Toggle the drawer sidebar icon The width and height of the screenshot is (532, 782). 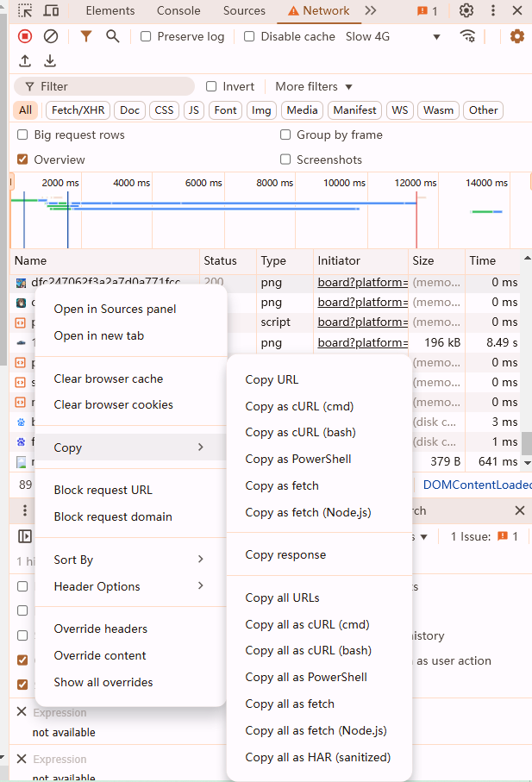25,536
